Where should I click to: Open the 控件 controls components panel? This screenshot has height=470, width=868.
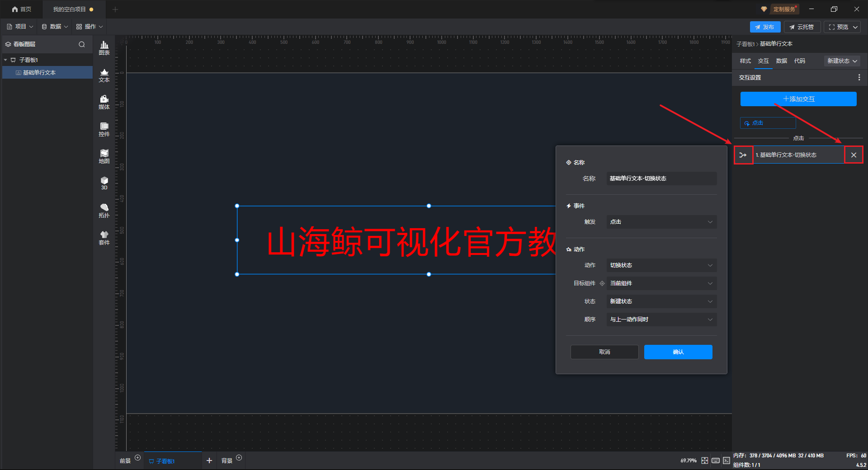pos(104,129)
